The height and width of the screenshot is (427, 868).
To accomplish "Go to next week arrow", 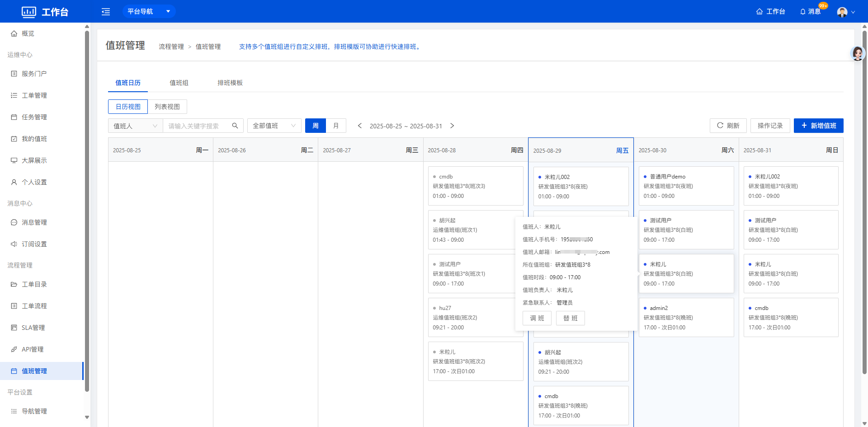I will coord(452,126).
